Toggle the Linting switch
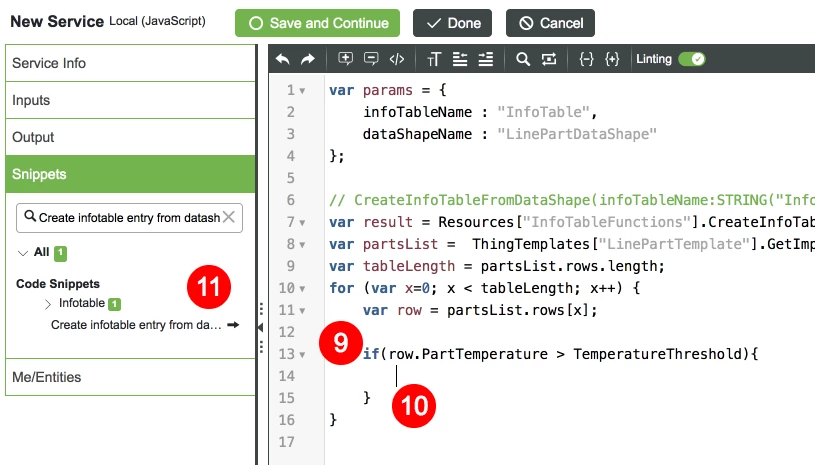 692,59
